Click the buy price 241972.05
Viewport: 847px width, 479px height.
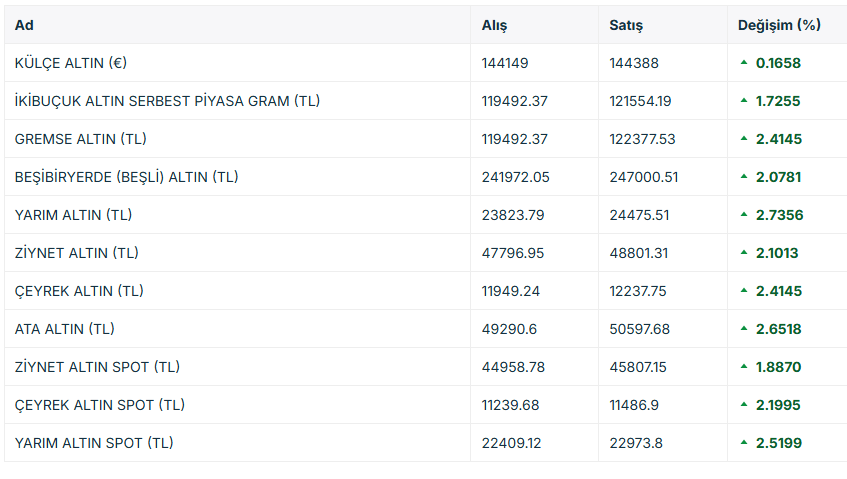coord(515,177)
